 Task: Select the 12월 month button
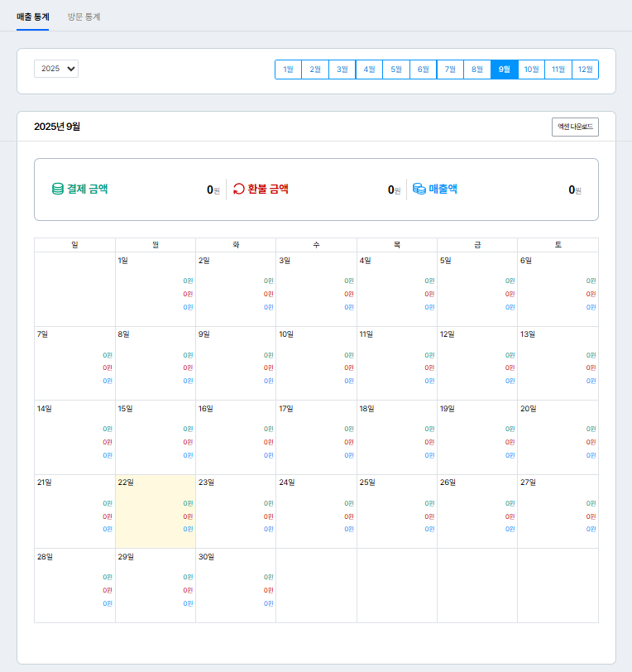click(x=585, y=70)
